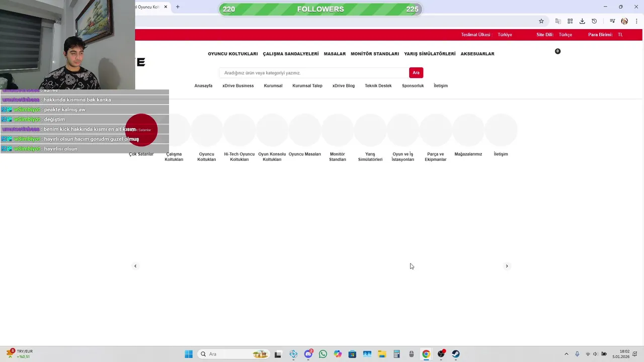Screen dimensions: 644x362
Task: Change site language from Türkçe
Action: point(565,35)
